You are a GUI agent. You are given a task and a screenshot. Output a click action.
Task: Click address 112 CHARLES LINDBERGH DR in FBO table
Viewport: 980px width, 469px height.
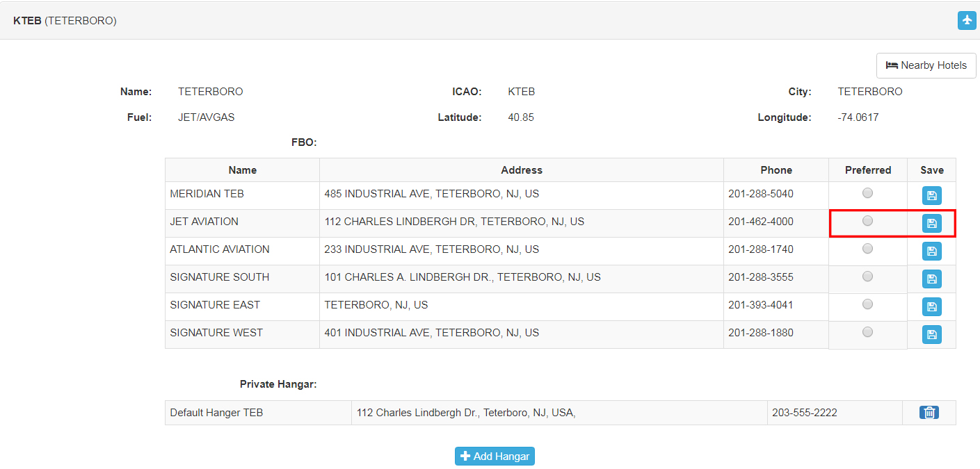pyautogui.click(x=454, y=222)
